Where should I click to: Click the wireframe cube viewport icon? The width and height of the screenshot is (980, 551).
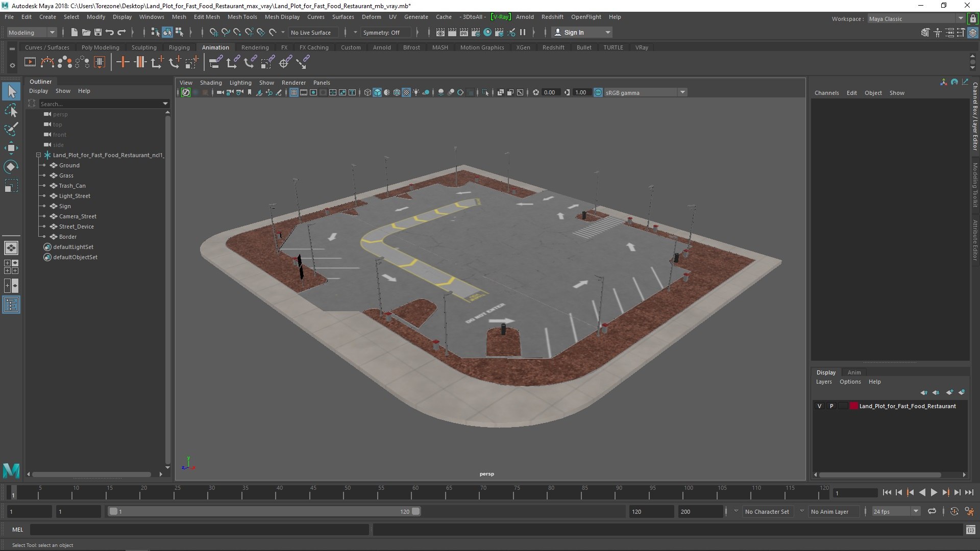pyautogui.click(x=367, y=92)
